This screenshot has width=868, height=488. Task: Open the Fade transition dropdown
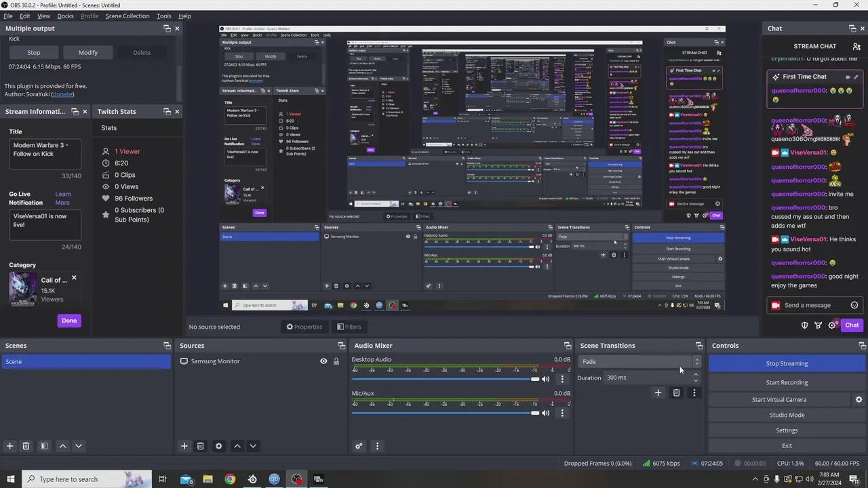[639, 362]
